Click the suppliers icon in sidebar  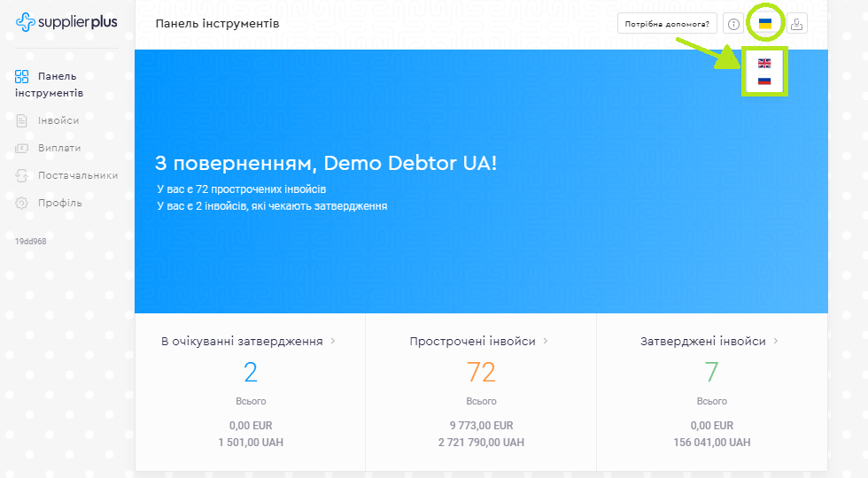click(22, 175)
